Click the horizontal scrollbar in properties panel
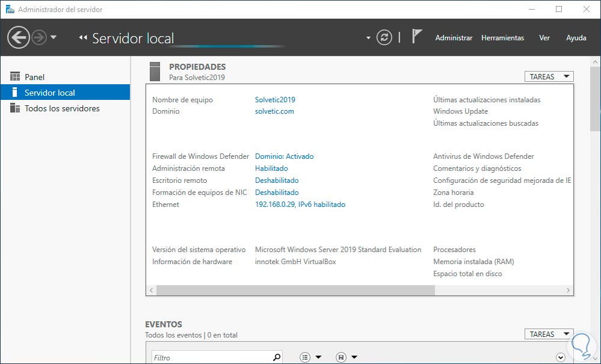The width and height of the screenshot is (601, 364). click(x=295, y=291)
